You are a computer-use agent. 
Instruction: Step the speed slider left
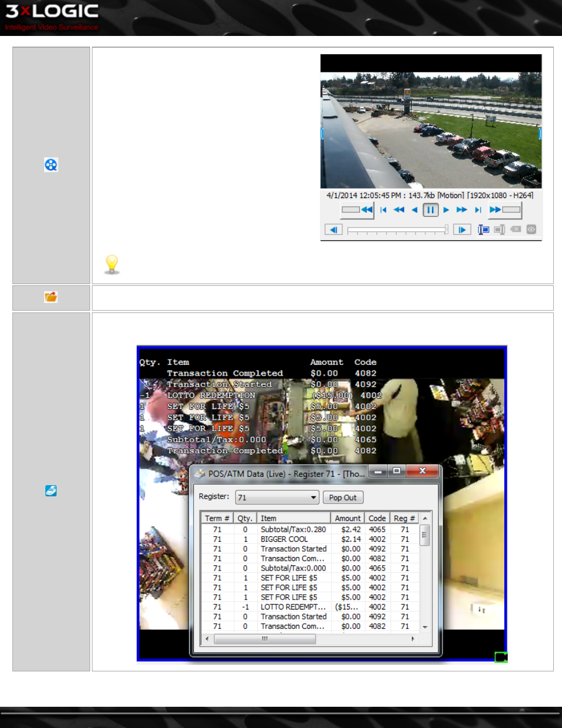tap(333, 230)
